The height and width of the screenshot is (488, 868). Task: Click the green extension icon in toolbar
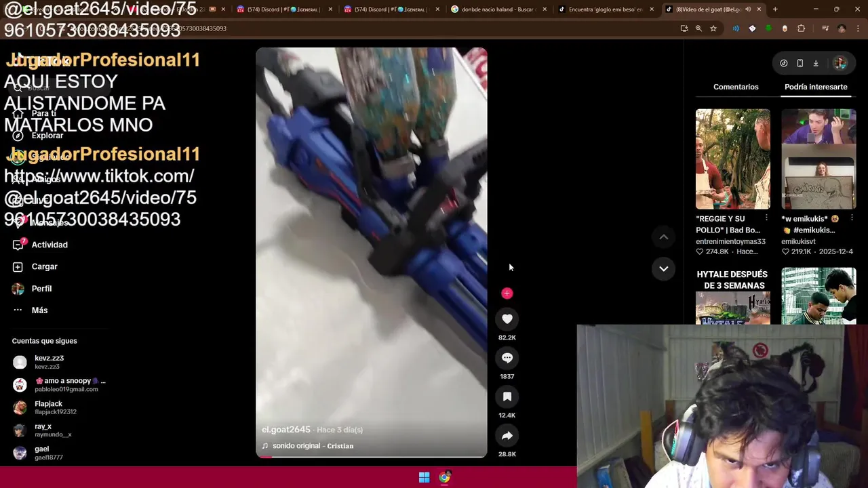(768, 28)
